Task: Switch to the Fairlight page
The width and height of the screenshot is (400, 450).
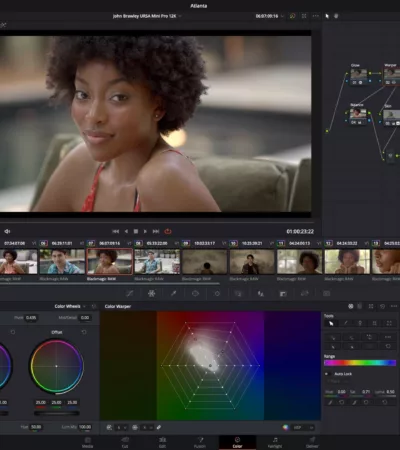Action: click(x=275, y=442)
